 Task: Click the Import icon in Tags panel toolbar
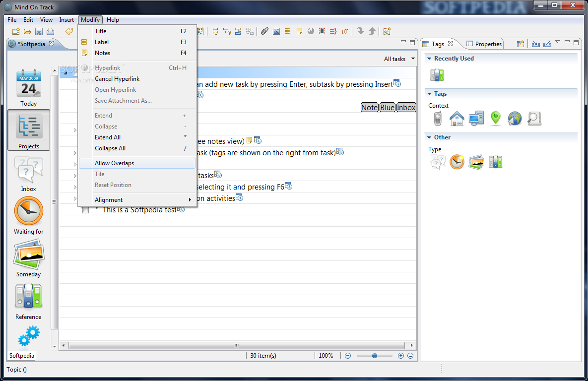536,44
